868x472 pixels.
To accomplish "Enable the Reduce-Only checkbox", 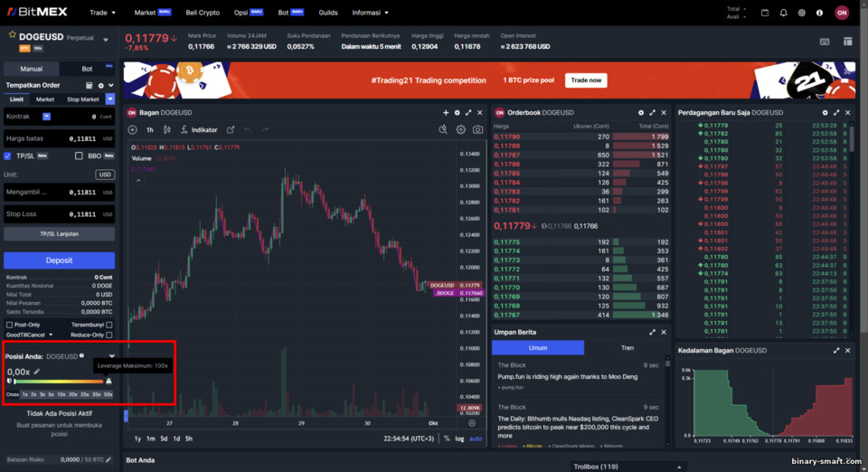I will pos(109,335).
